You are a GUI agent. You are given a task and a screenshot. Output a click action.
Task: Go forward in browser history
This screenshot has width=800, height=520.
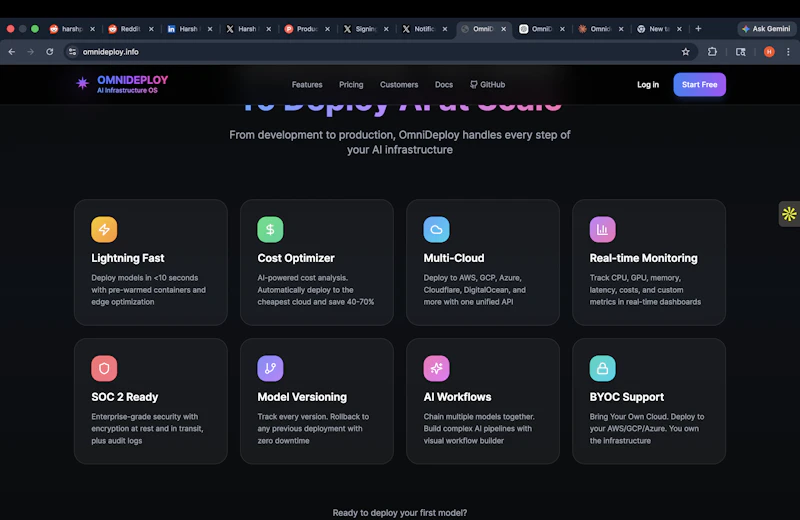(31, 52)
